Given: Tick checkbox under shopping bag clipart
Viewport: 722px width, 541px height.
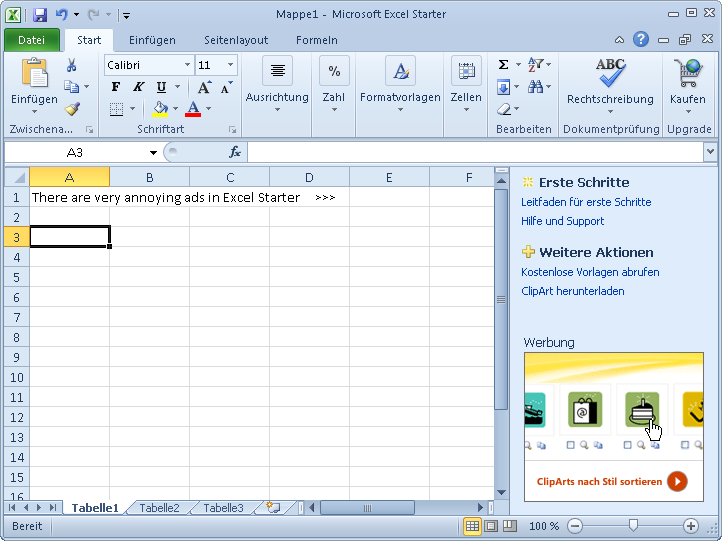Looking at the screenshot, I should [x=570, y=445].
